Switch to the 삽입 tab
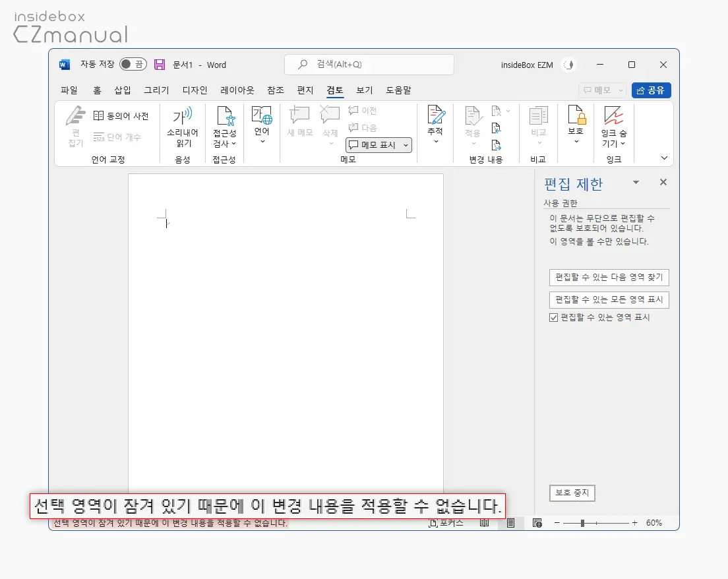The width and height of the screenshot is (728, 579). pos(123,90)
